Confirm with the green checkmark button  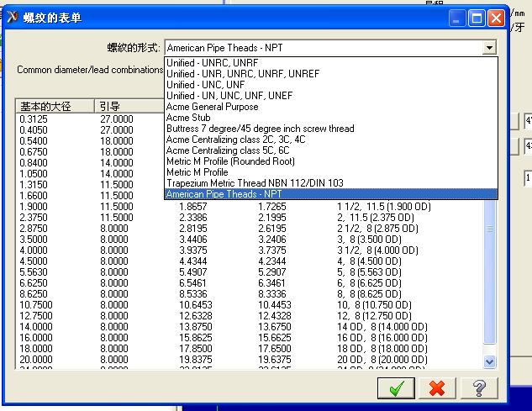tap(396, 388)
